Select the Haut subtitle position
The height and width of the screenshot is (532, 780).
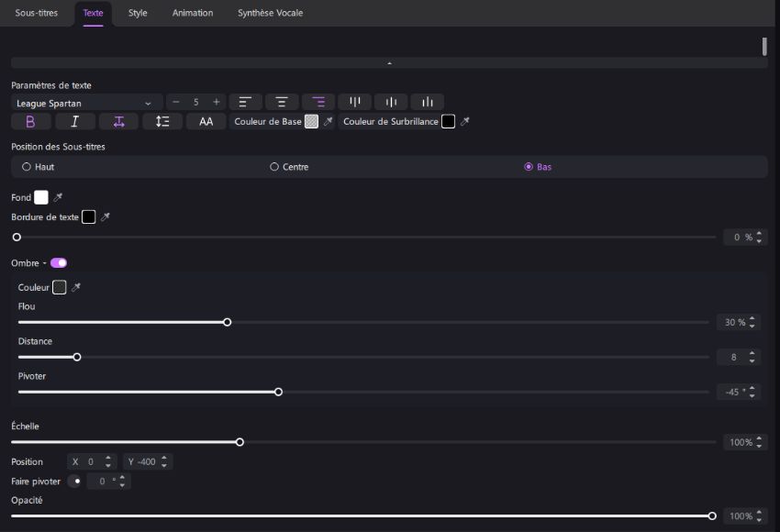pos(27,167)
